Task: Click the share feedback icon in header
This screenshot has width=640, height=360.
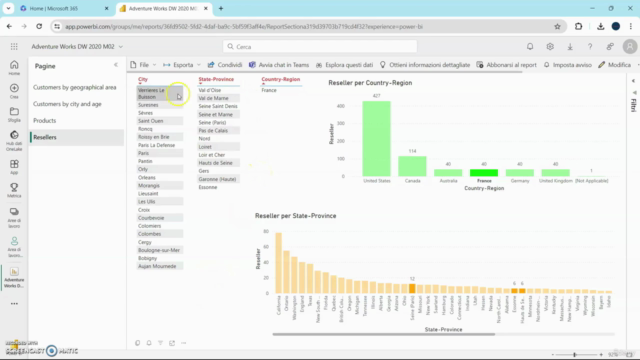Action: click(x=610, y=47)
